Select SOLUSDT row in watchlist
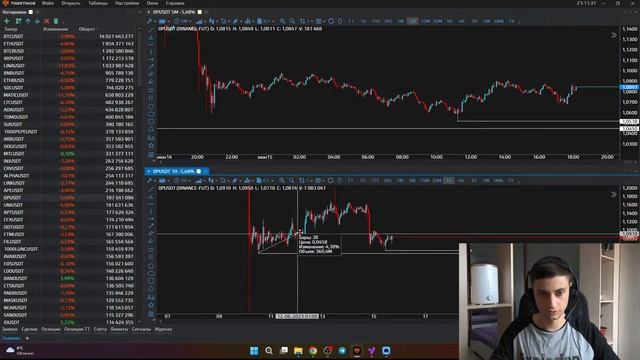The image size is (640, 360). (x=69, y=88)
